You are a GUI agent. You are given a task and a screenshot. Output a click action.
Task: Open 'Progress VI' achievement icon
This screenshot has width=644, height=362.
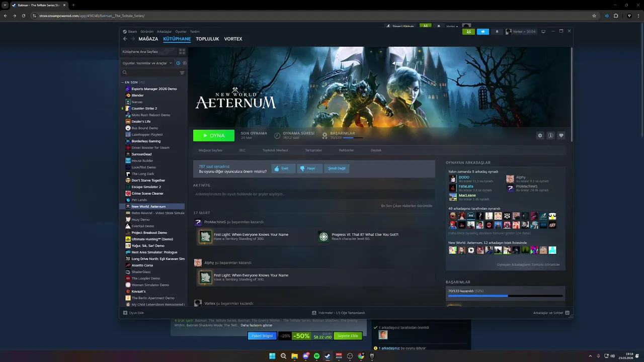(x=324, y=236)
